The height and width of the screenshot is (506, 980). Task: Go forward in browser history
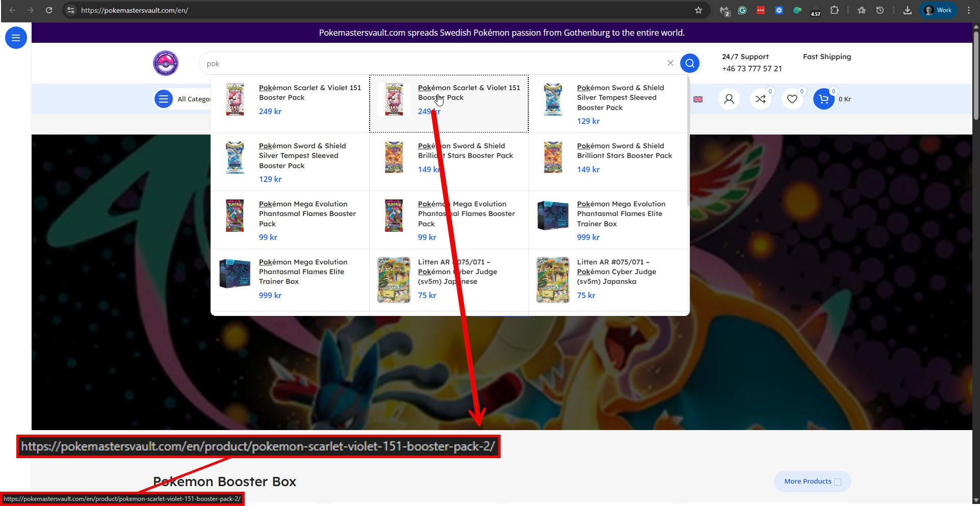pyautogui.click(x=31, y=10)
